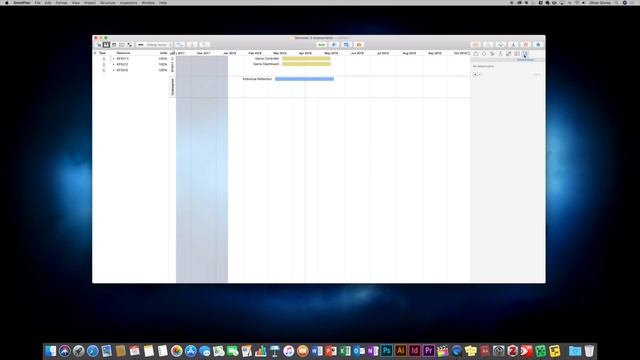Open the App Store from the Dock
The width and height of the screenshot is (640, 360).
coord(191,351)
